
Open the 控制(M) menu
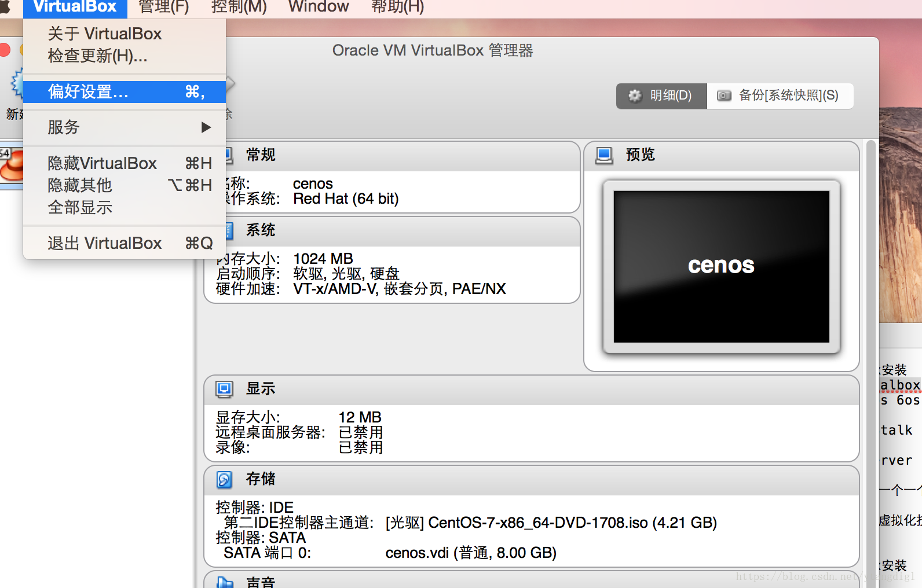coord(239,7)
